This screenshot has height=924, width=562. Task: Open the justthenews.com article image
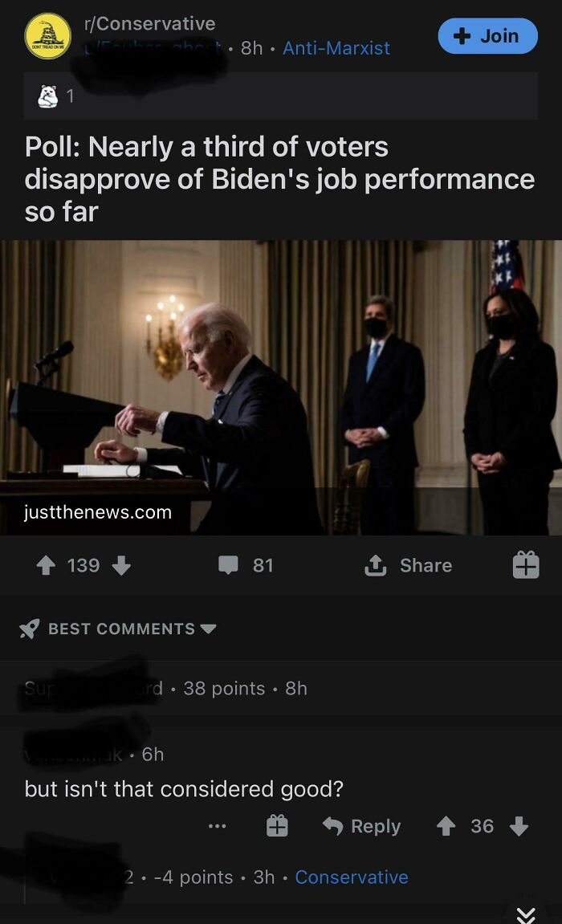[281, 388]
